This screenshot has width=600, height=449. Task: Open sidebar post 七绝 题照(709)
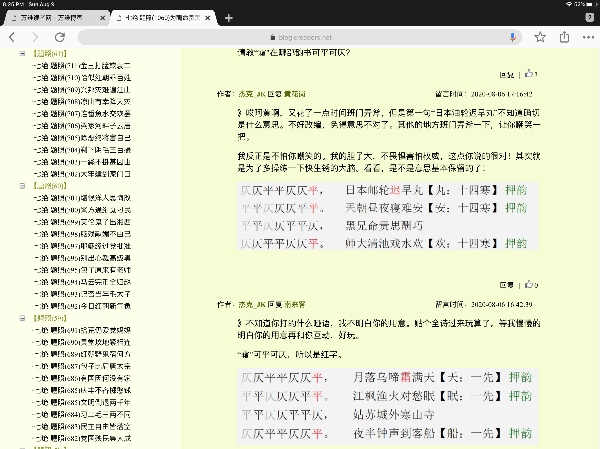pos(82,90)
